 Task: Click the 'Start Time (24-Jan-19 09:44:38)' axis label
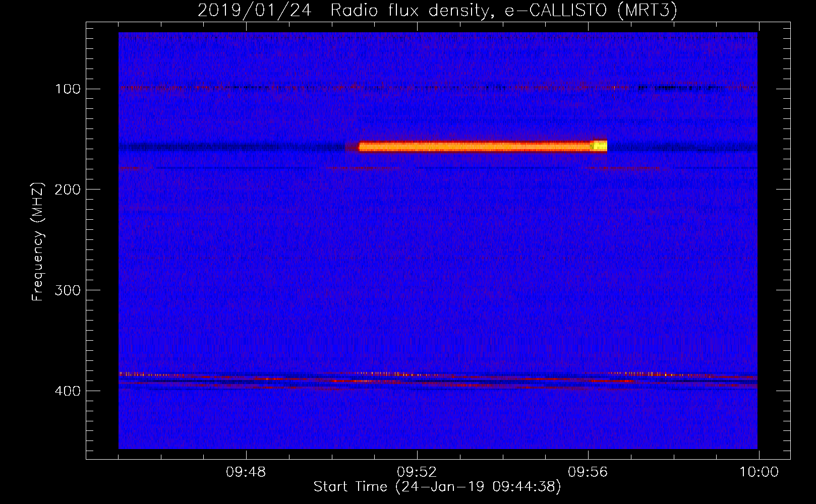(437, 487)
